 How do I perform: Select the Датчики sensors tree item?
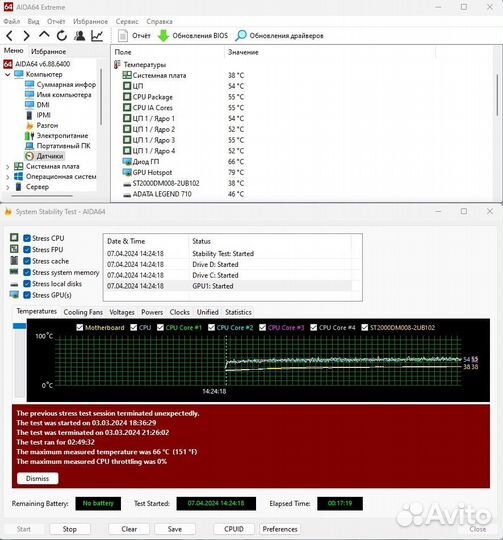point(44,156)
